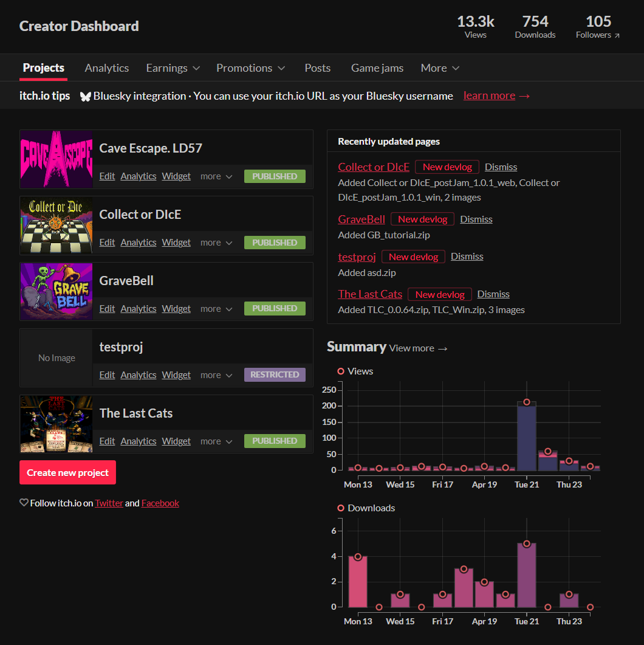This screenshot has height=645, width=644.
Task: Open the itch.io Facebook link
Action: (160, 503)
